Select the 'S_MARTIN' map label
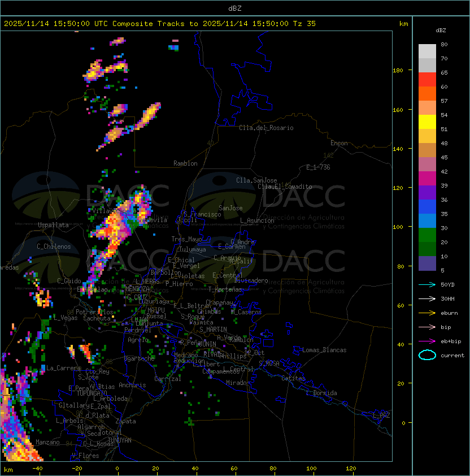Viewport: 470px width, 476px height. 213,329
